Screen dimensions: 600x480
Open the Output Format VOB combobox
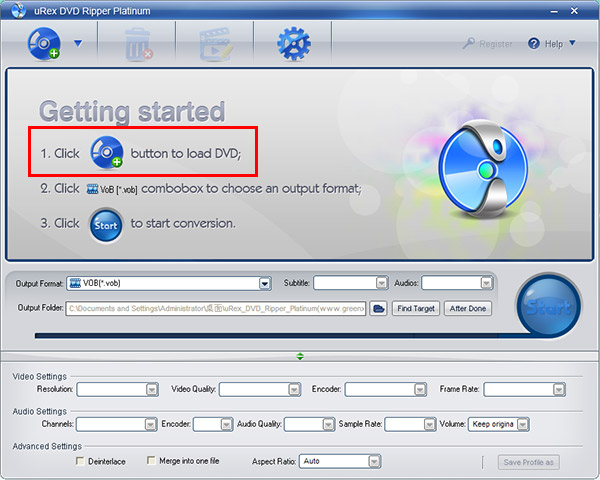coord(169,283)
